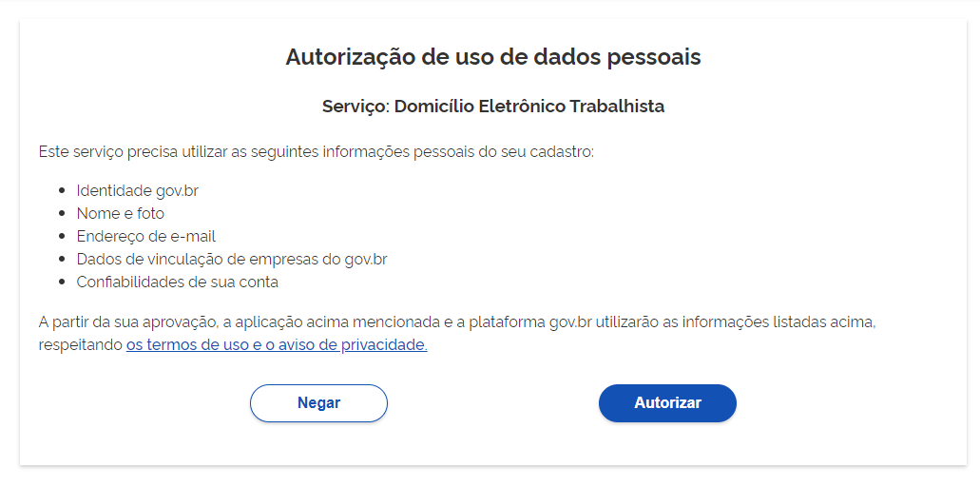Click the bullet beside 'Endereço de e-mail'
This screenshot has height=487, width=980.
pyautogui.click(x=62, y=236)
